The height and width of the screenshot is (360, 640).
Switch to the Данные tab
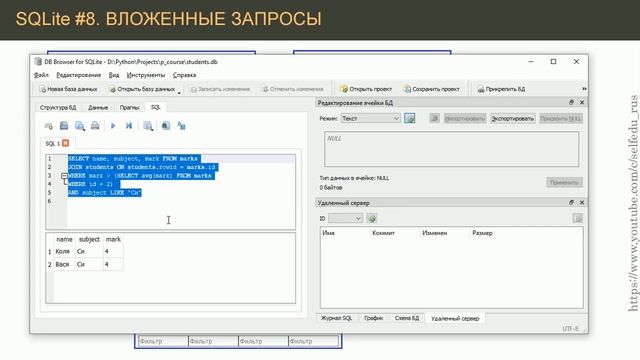click(98, 107)
